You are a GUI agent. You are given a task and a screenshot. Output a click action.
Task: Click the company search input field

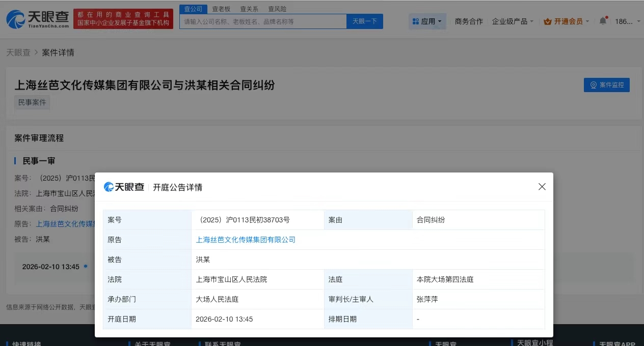262,21
